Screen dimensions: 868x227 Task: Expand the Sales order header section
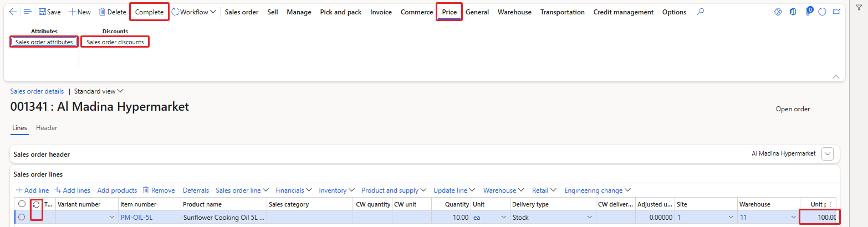coord(828,154)
